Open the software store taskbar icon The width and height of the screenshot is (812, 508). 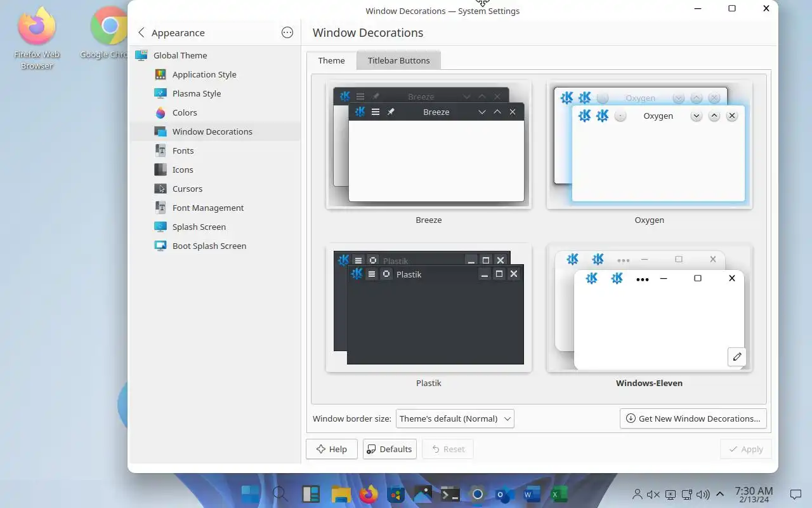pos(396,494)
